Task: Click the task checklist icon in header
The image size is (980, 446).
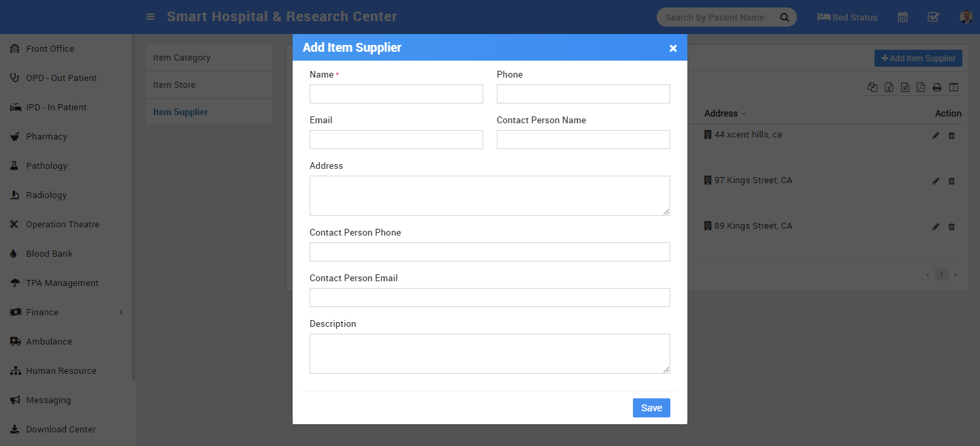Action: click(x=933, y=17)
